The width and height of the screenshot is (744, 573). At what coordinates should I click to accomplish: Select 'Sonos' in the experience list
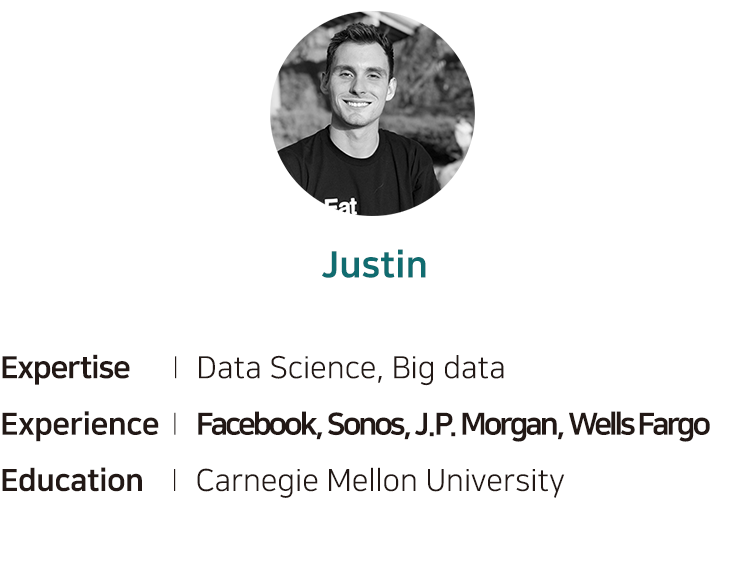pyautogui.click(x=365, y=424)
